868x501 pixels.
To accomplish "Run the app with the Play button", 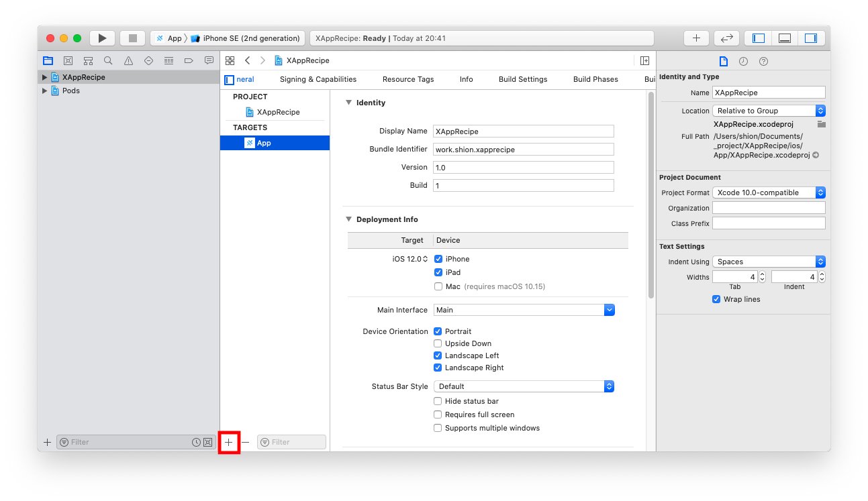I will 102,38.
